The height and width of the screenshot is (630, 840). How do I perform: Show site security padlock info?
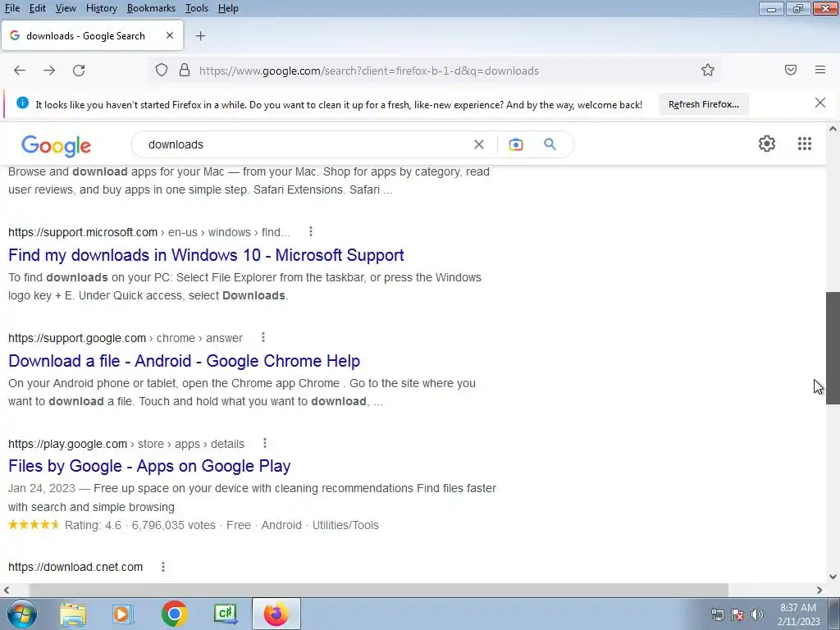pos(185,71)
